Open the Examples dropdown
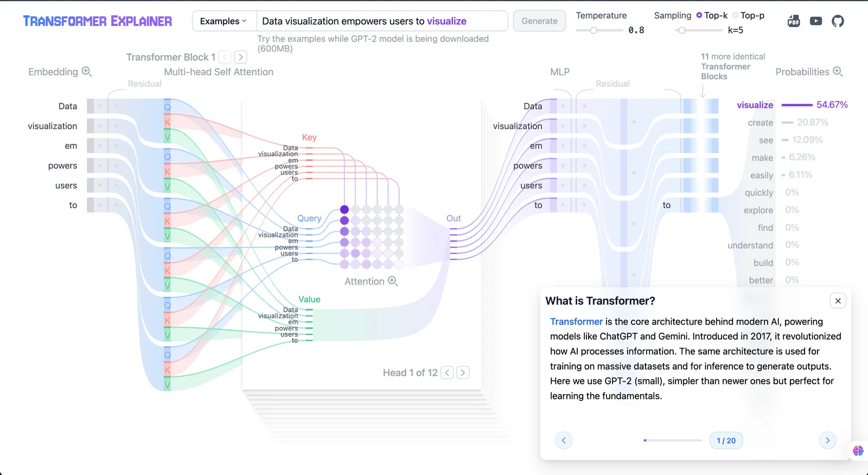 click(224, 21)
